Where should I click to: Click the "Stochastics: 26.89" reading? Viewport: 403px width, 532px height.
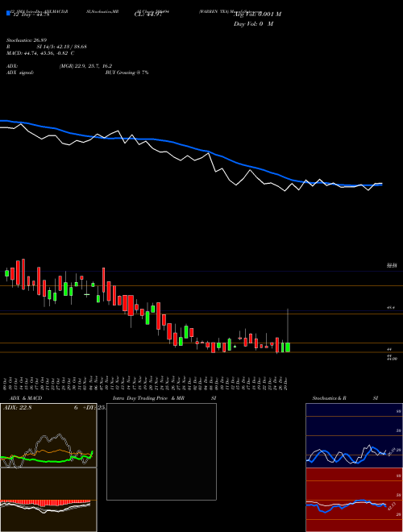click(x=28, y=40)
